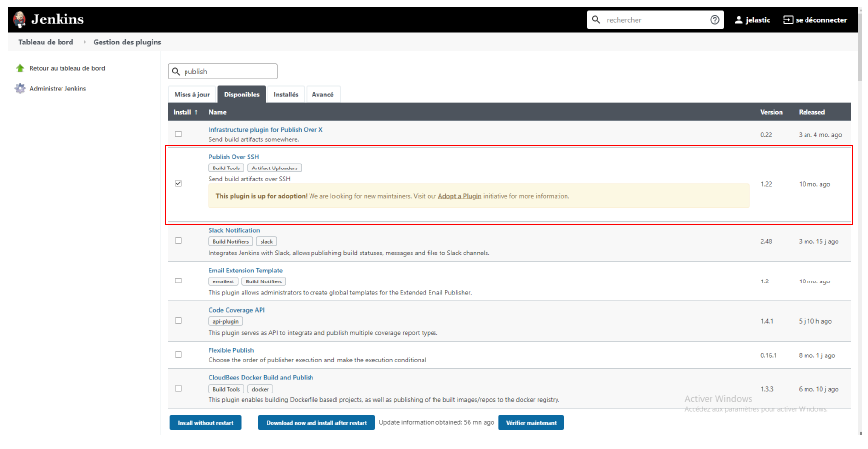
Task: Click the Adopt a Plugin link
Action: pos(459,196)
